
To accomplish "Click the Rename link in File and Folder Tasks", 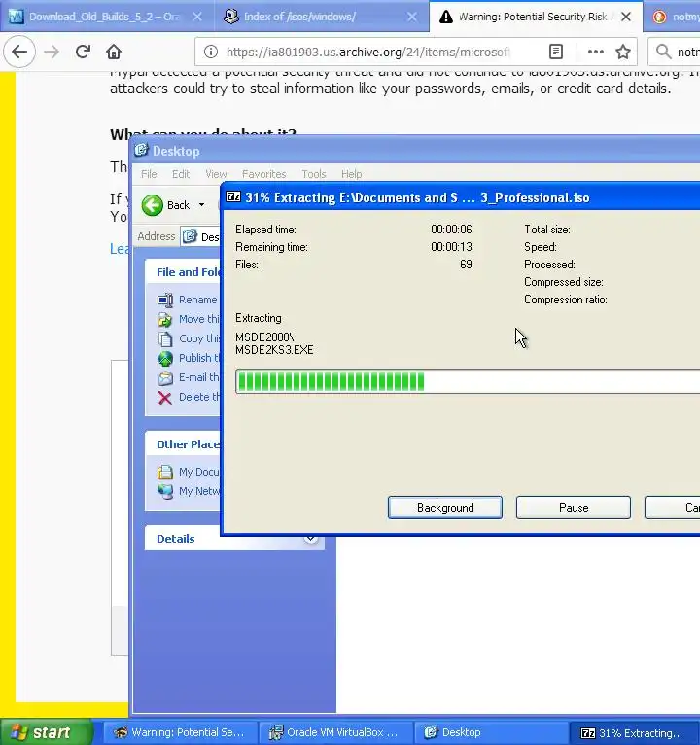I will [x=197, y=300].
